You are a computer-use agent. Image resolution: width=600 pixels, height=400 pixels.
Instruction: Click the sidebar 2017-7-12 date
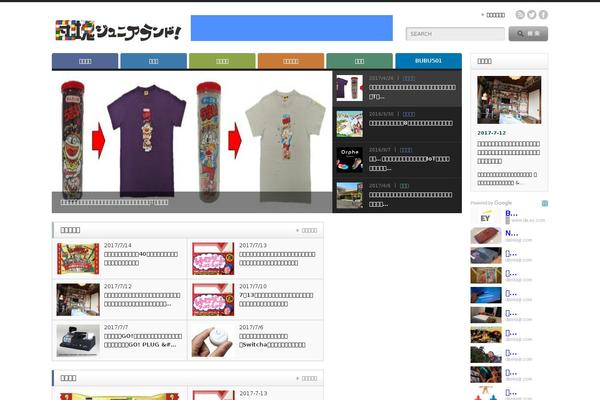pyautogui.click(x=491, y=133)
